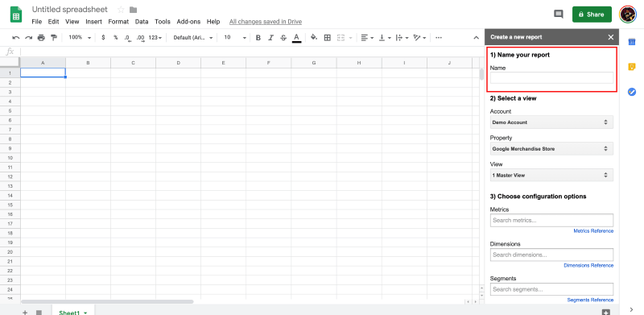Open the Account dropdown Demo Account

tap(551, 122)
